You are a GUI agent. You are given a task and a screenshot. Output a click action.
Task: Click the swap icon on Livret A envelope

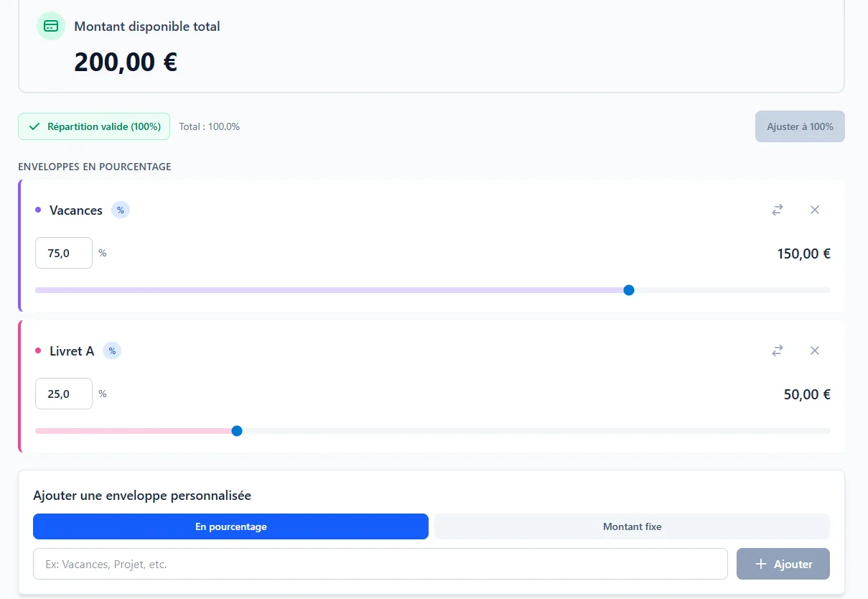778,350
